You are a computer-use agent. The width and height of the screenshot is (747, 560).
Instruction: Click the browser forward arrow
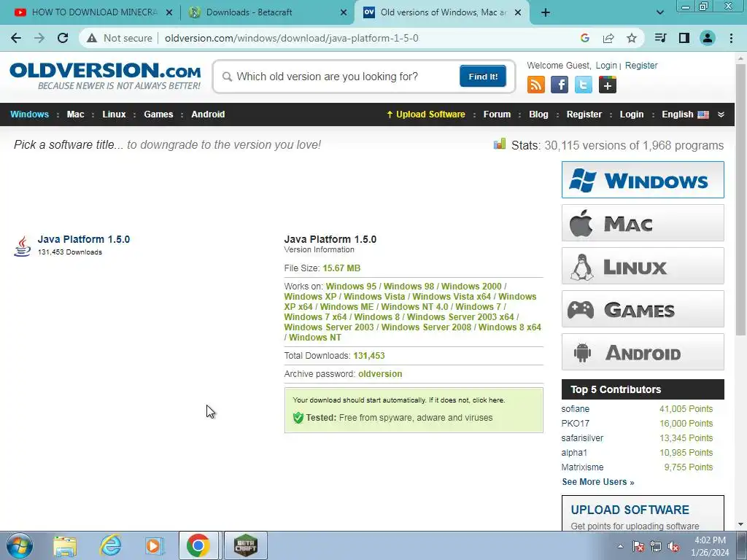tap(39, 38)
